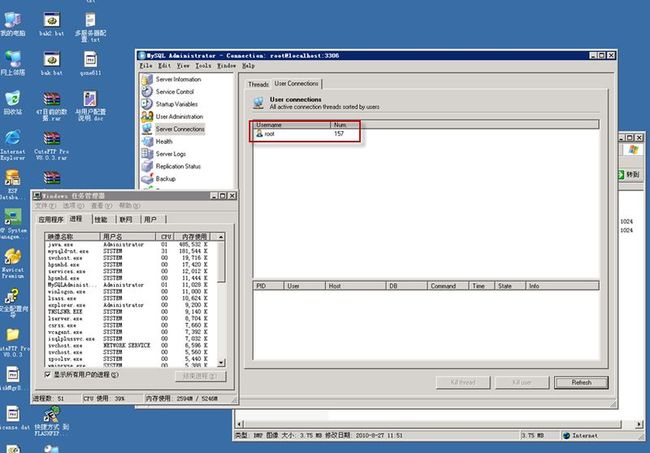Select the Internet Explorer desktop icon
This screenshot has width=650, height=453.
(12, 145)
